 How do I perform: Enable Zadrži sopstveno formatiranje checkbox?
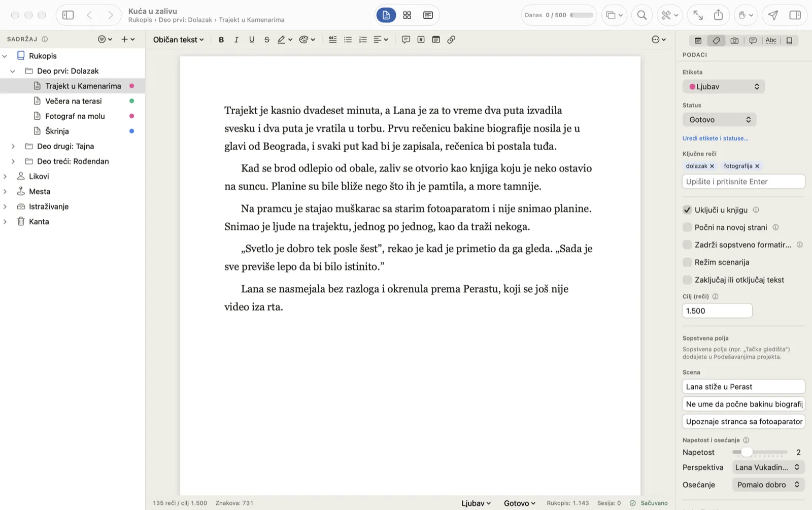pyautogui.click(x=687, y=245)
